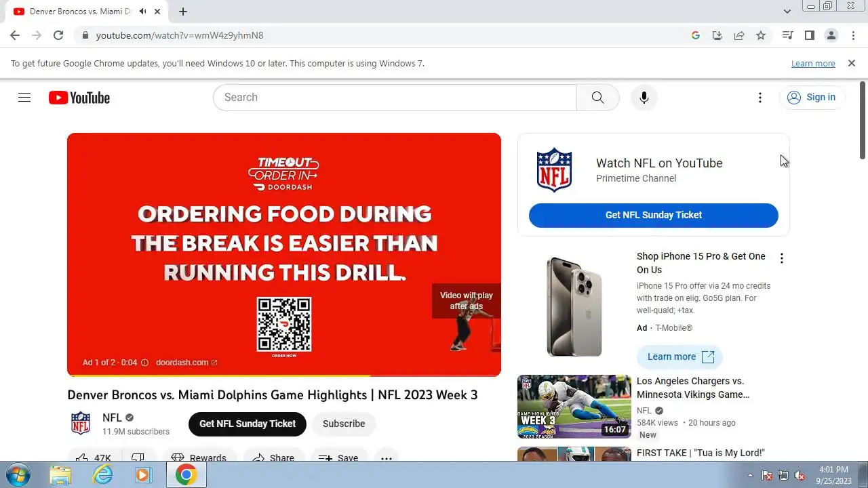Reload the current page
868x488 pixels.
click(x=58, y=35)
